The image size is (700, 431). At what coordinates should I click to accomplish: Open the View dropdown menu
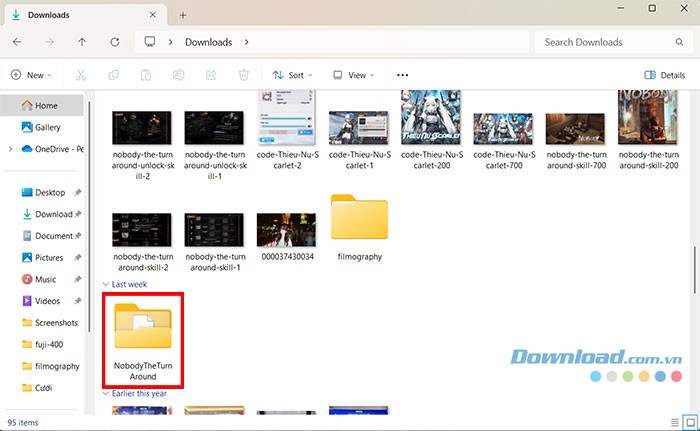point(353,75)
